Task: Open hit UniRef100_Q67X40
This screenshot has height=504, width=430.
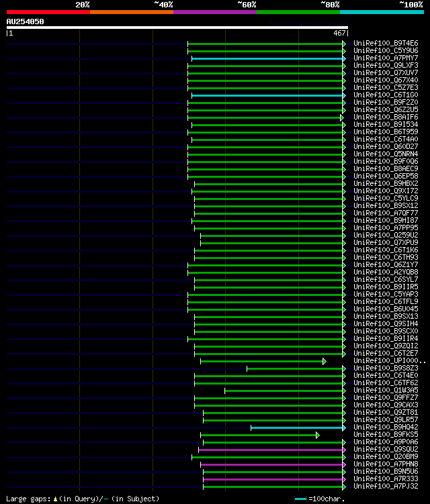Action: tap(386, 80)
